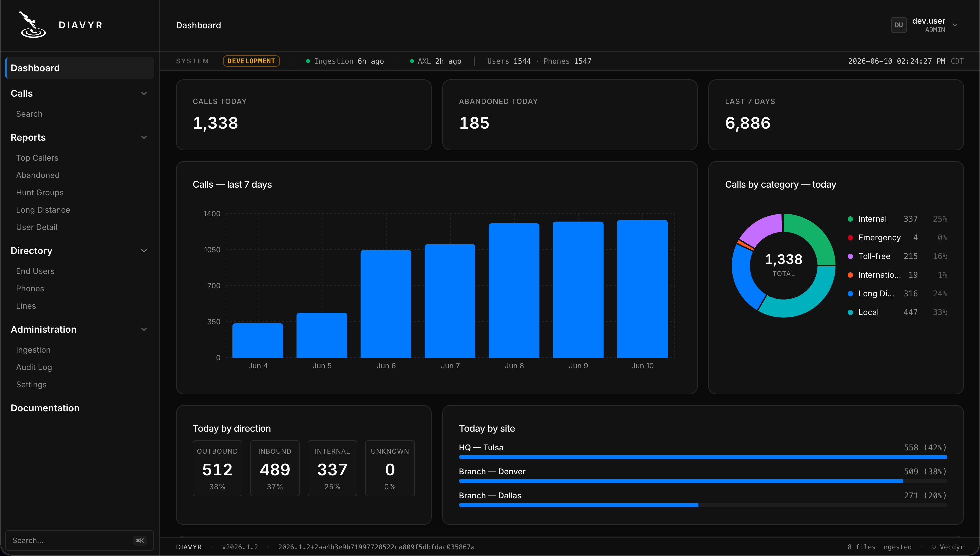980x556 pixels.
Task: Open the User Detail report
Action: (x=37, y=227)
